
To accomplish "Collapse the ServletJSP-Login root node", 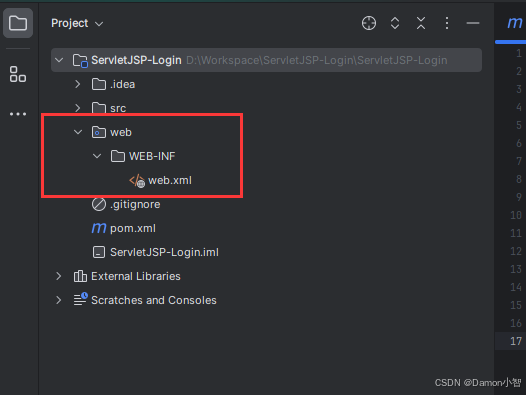I will click(59, 60).
